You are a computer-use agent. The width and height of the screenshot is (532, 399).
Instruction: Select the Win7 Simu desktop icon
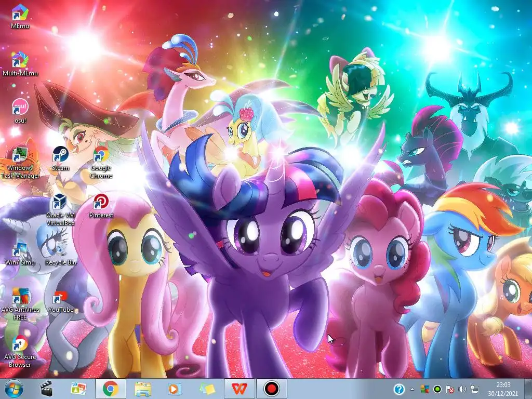tap(20, 253)
